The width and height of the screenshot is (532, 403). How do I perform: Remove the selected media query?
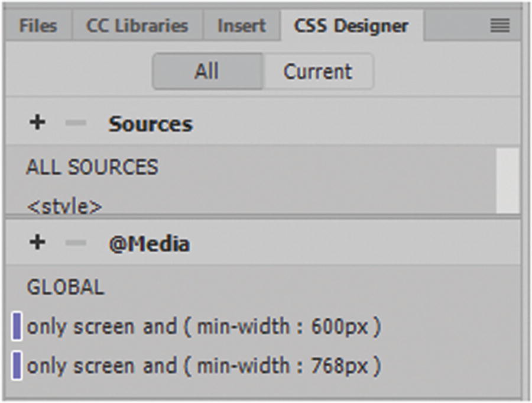pos(76,243)
